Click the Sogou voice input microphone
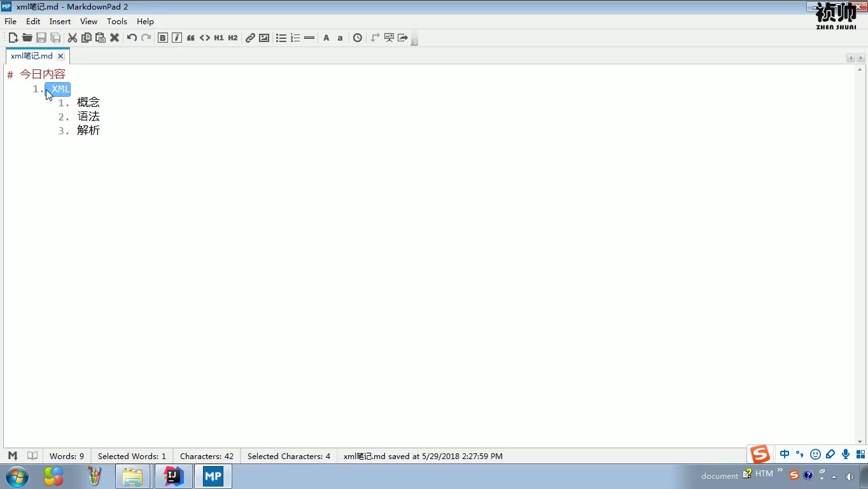 pyautogui.click(x=846, y=454)
